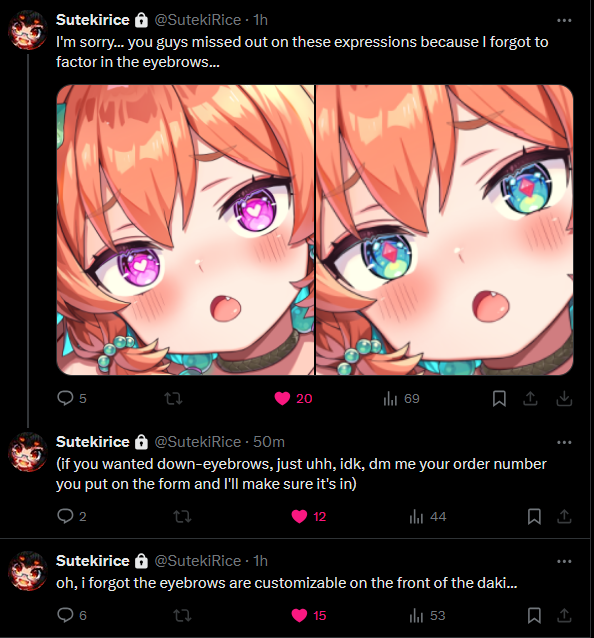Click retweet icon on first tweet
The image size is (594, 638).
tap(173, 398)
